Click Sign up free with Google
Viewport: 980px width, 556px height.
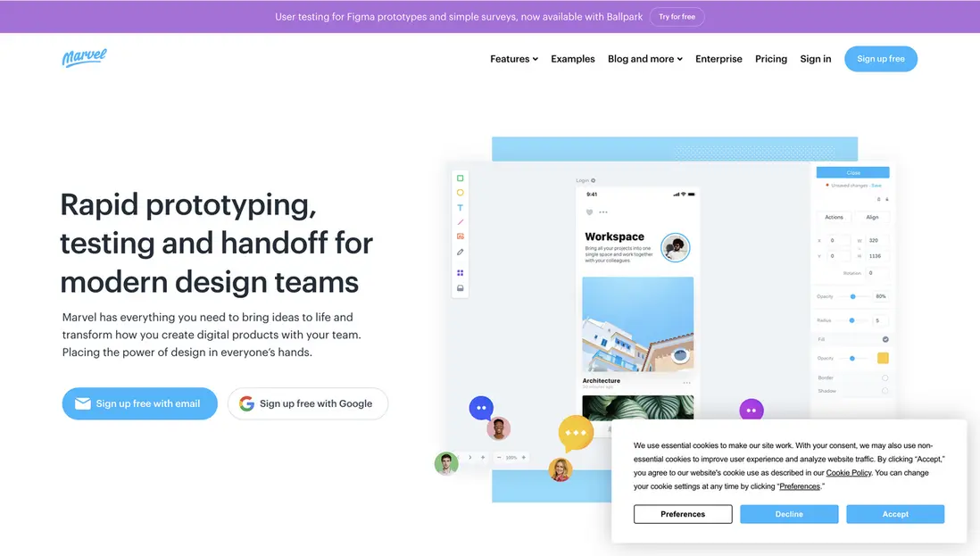[308, 403]
